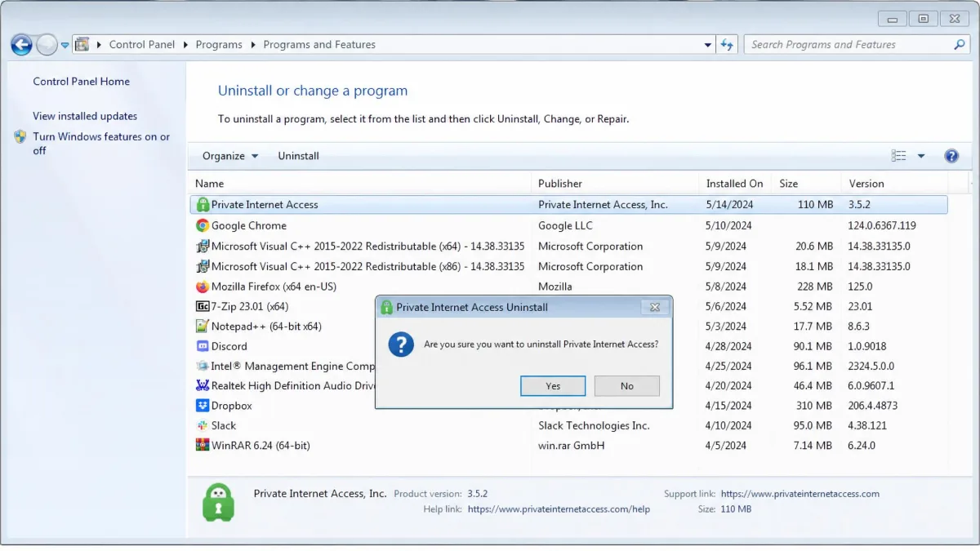Viewport: 980px width, 551px height.
Task: Click the Mozilla Firefox icon
Action: click(x=203, y=287)
